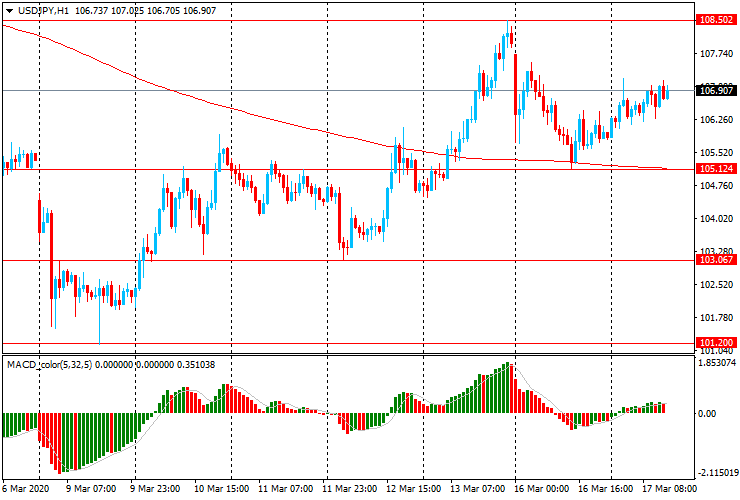Select the 105.124 red price level label
Image resolution: width=740 pixels, height=500 pixels.
716,169
